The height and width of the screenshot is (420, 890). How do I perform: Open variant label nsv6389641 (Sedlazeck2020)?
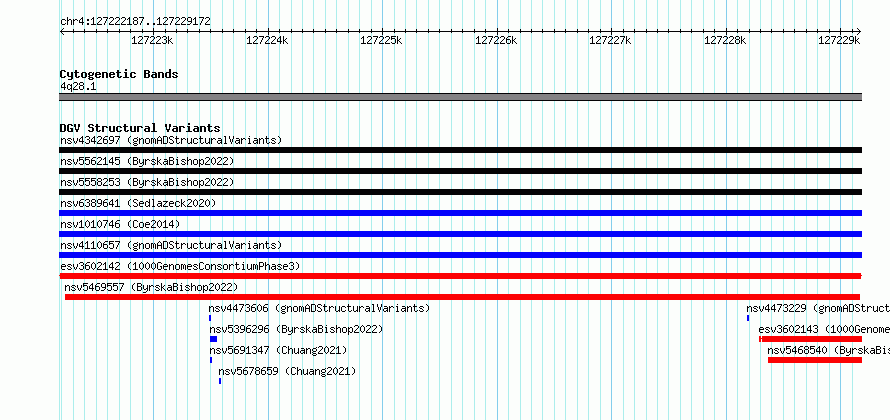(138, 203)
